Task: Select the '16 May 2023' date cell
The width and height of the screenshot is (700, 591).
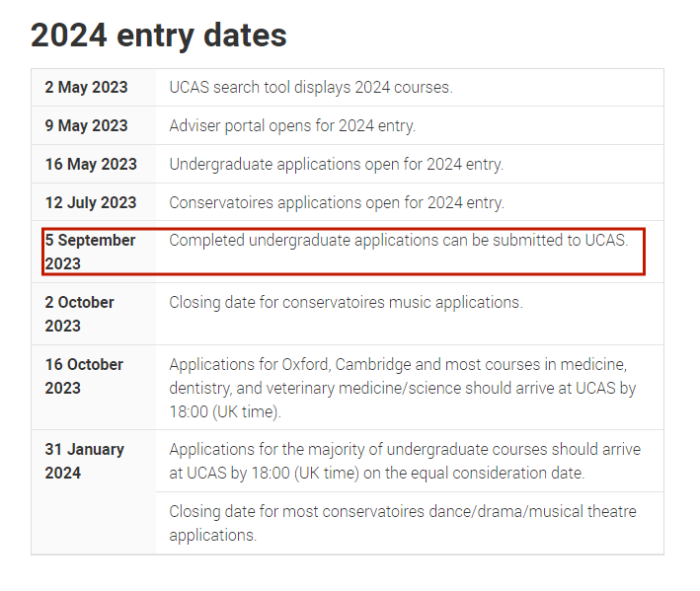Action: pos(94,164)
